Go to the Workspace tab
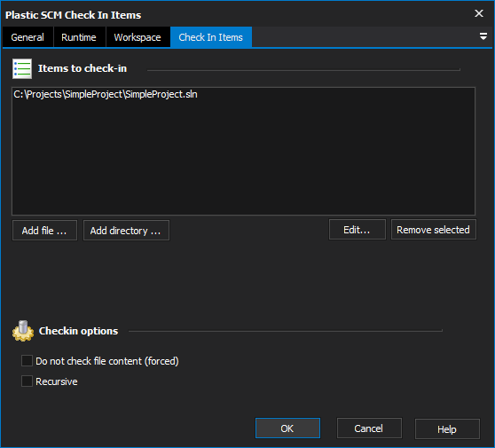Viewport: 495px width, 448px height. [137, 37]
